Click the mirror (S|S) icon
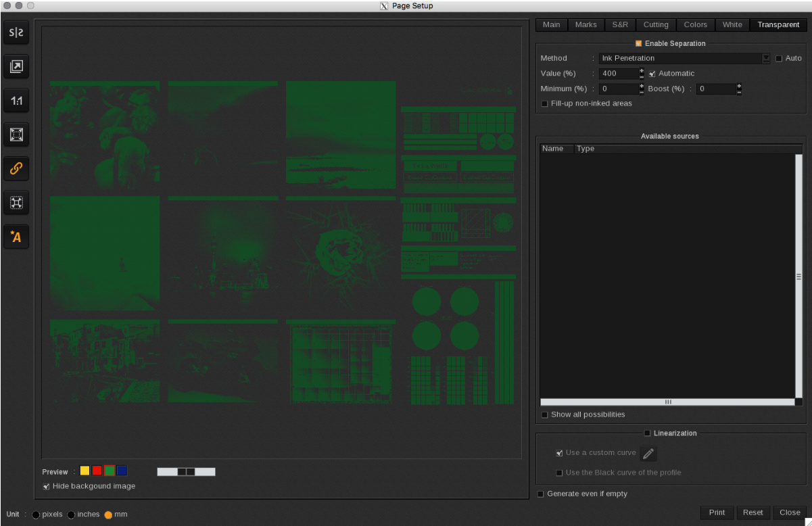 (x=16, y=33)
